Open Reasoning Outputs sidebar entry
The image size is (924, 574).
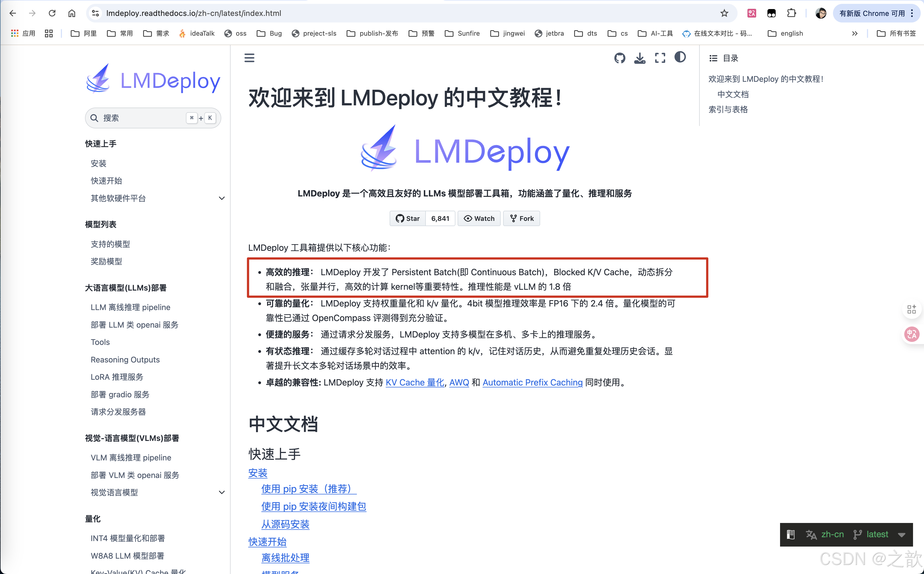[x=125, y=359]
